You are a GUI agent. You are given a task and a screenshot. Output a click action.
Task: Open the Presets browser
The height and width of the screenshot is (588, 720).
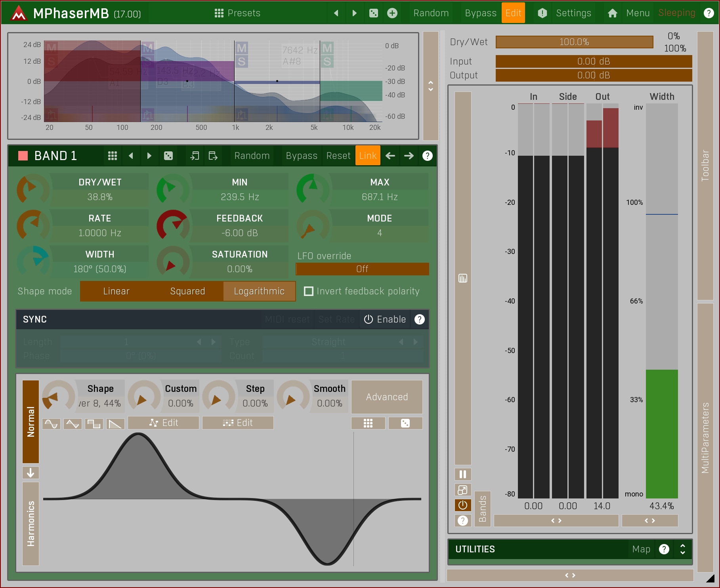[237, 13]
